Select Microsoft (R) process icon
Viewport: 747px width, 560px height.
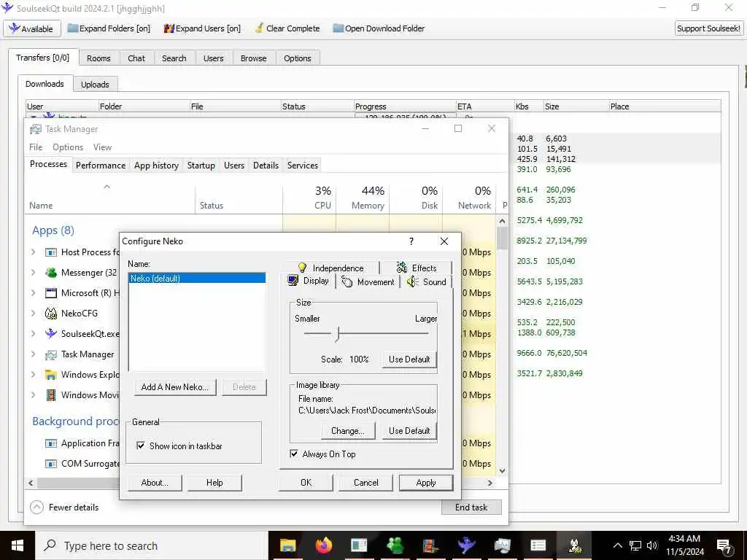pyautogui.click(x=51, y=293)
